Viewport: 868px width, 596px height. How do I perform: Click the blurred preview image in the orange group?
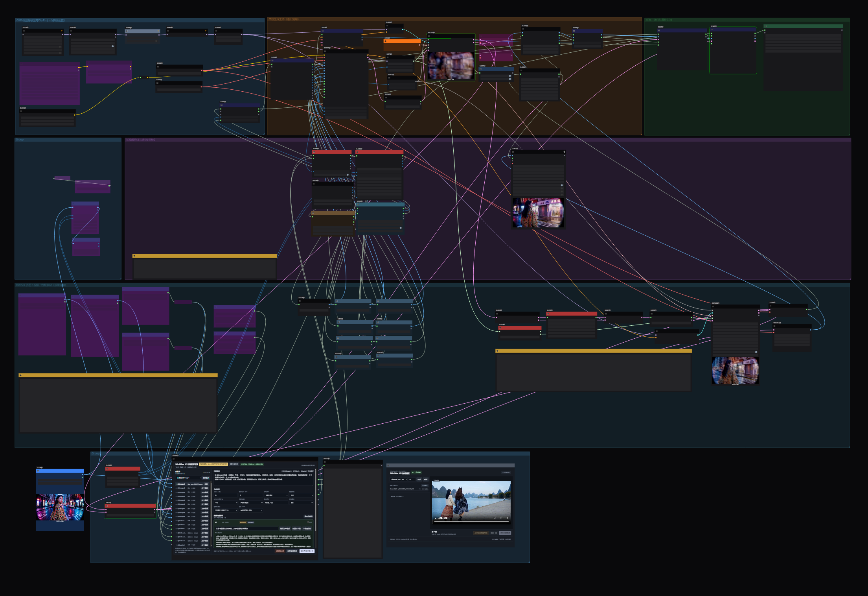(451, 65)
